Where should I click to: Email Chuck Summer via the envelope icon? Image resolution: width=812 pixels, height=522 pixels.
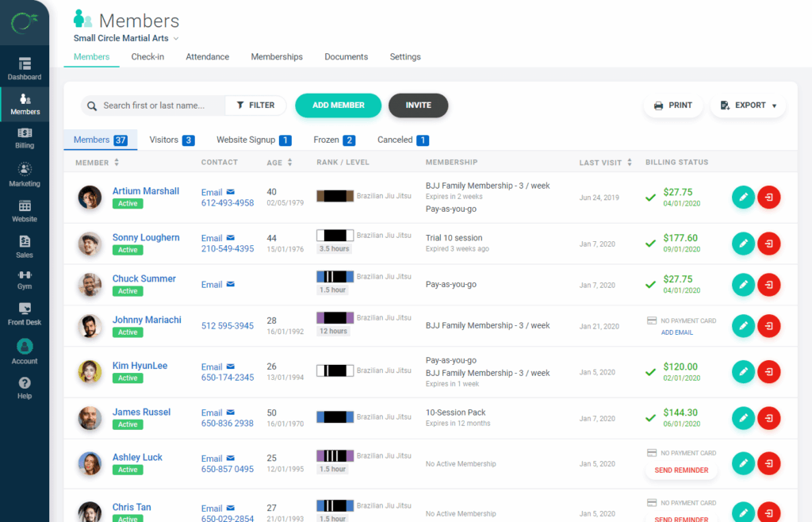pos(230,284)
